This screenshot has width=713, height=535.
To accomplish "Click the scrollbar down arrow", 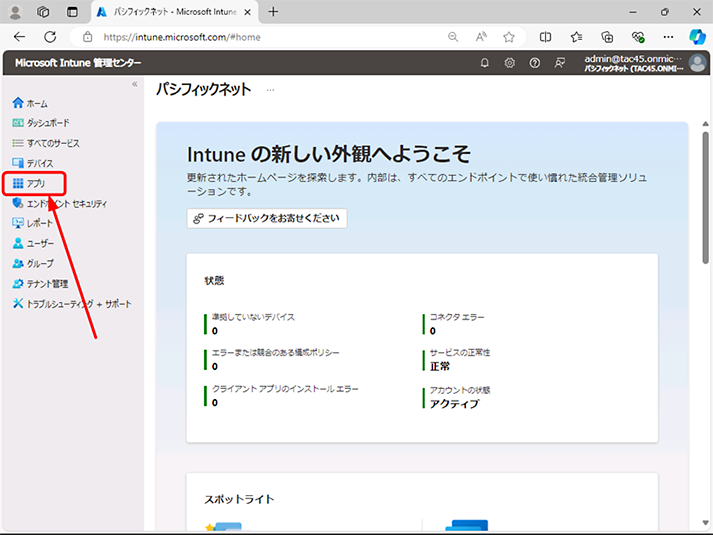I will (x=705, y=523).
